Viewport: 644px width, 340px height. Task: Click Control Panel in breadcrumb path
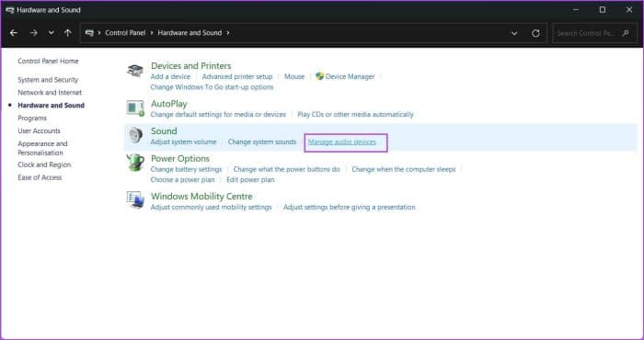(x=125, y=33)
